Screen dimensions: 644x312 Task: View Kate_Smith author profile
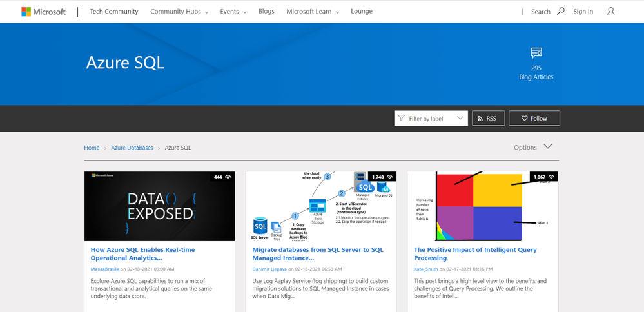coord(426,269)
